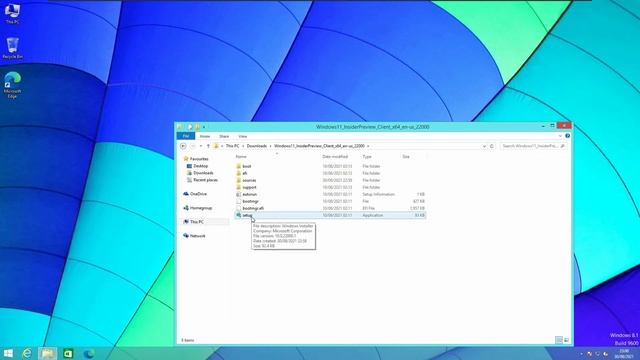Go up one folder level

pos(208,146)
